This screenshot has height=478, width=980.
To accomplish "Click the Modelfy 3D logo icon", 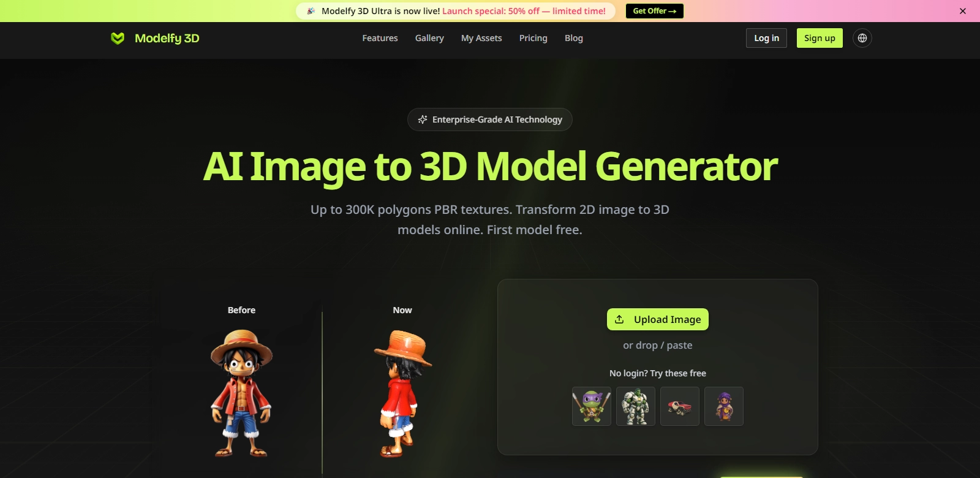I will coord(118,38).
